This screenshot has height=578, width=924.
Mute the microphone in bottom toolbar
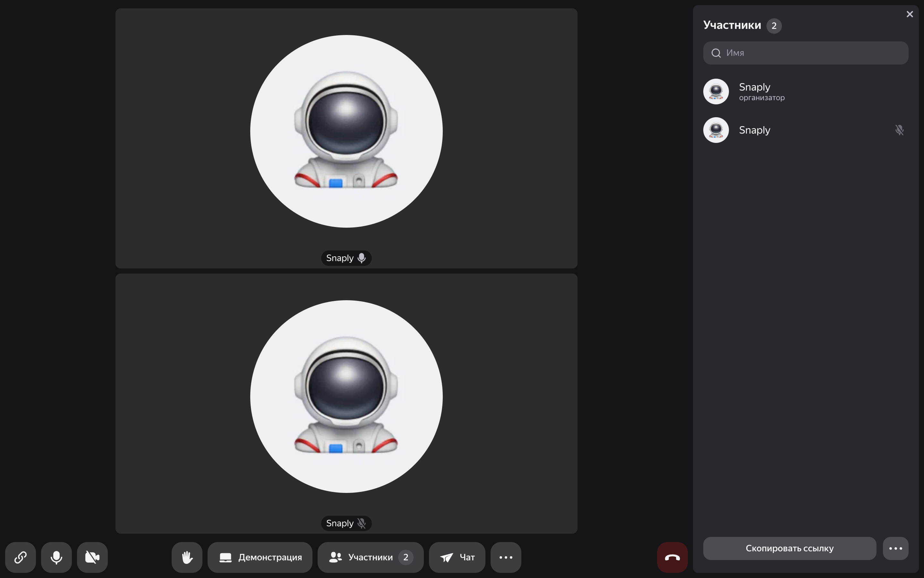pos(56,557)
